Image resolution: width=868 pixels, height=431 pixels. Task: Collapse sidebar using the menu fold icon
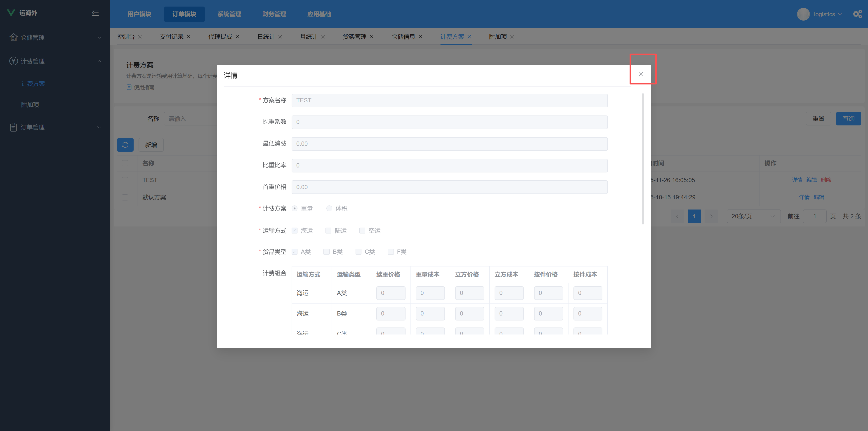(95, 13)
